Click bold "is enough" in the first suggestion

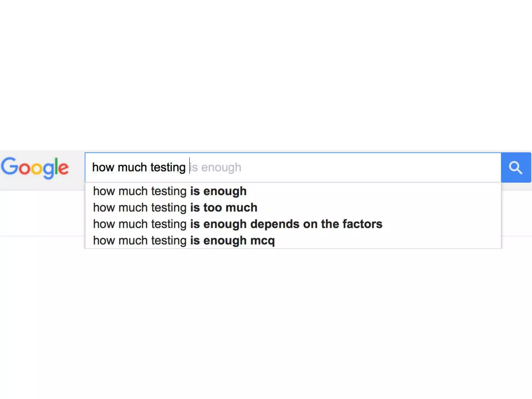218,191
